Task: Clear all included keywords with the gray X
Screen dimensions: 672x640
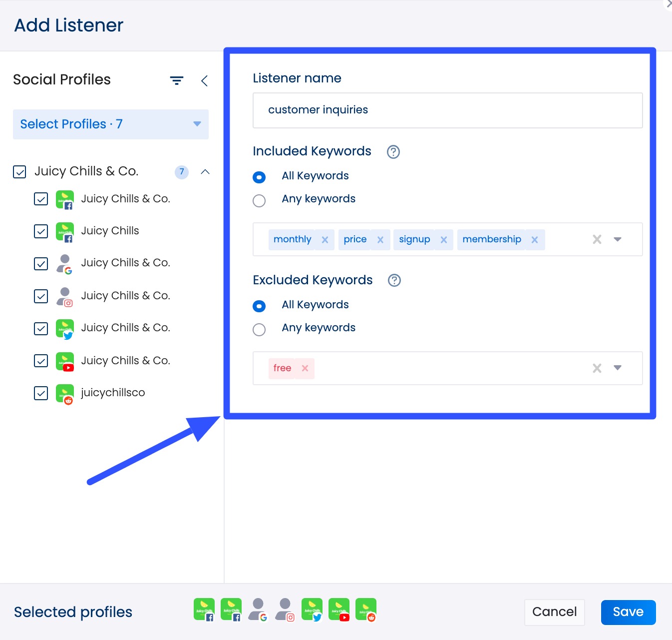Action: click(597, 239)
